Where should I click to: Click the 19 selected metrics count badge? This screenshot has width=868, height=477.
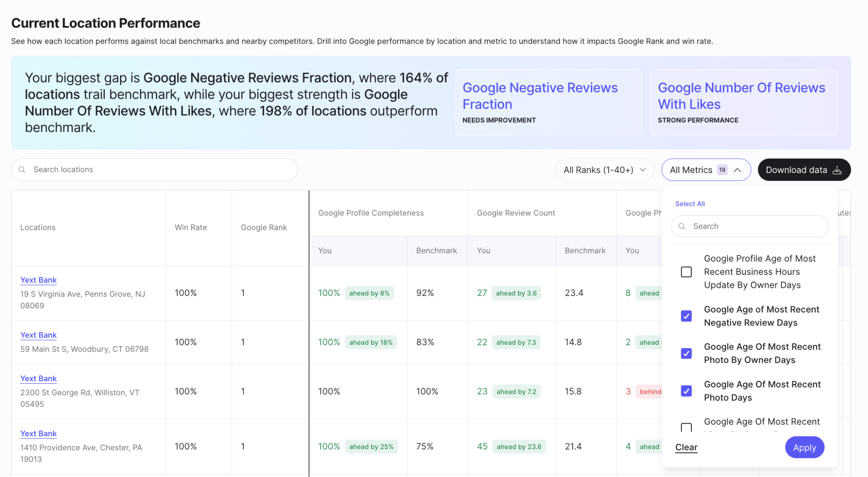722,170
